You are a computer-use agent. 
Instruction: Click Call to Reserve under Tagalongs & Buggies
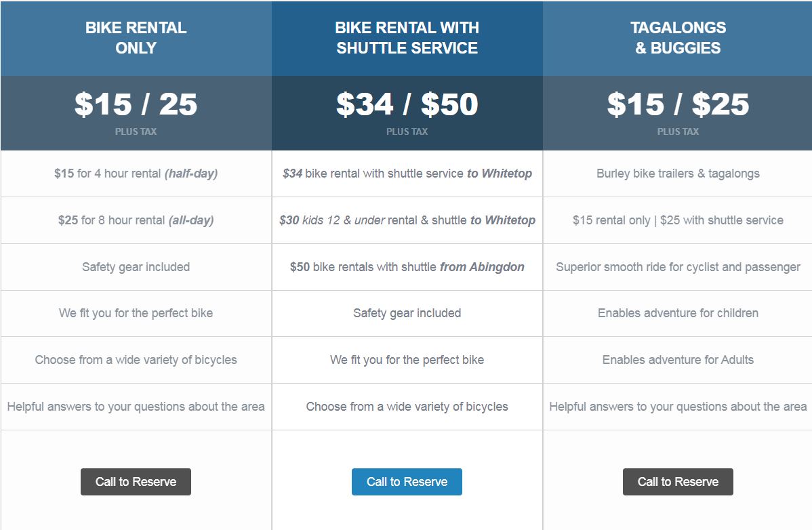pyautogui.click(x=678, y=481)
